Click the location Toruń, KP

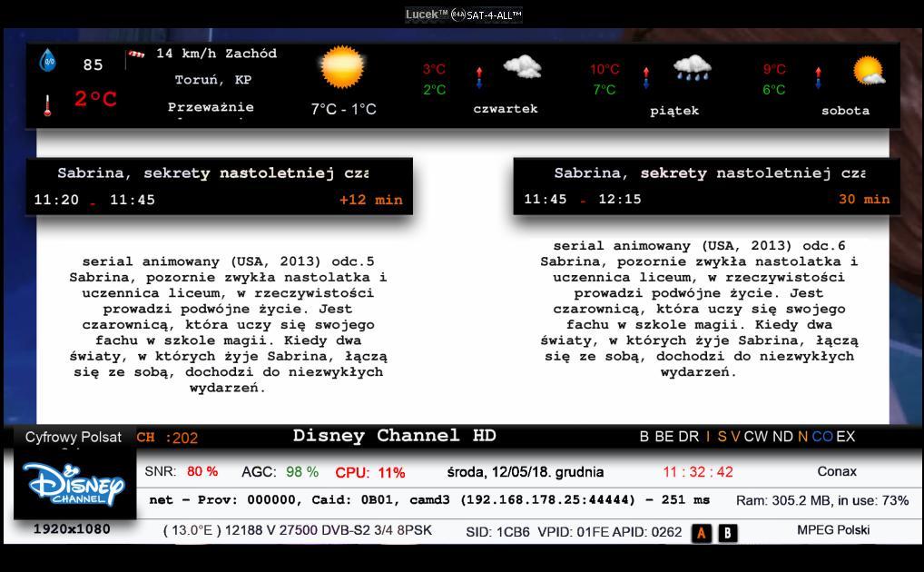[213, 80]
